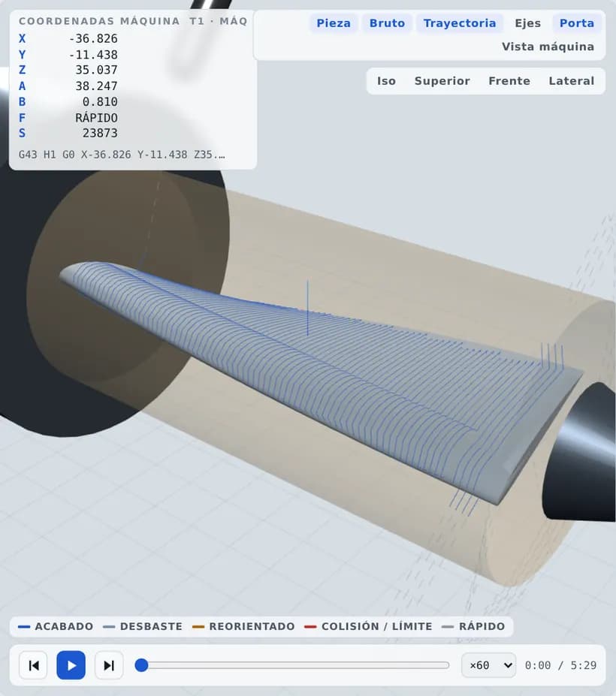Open the ×60 playback speed dropdown
616x696 pixels.
(x=488, y=665)
